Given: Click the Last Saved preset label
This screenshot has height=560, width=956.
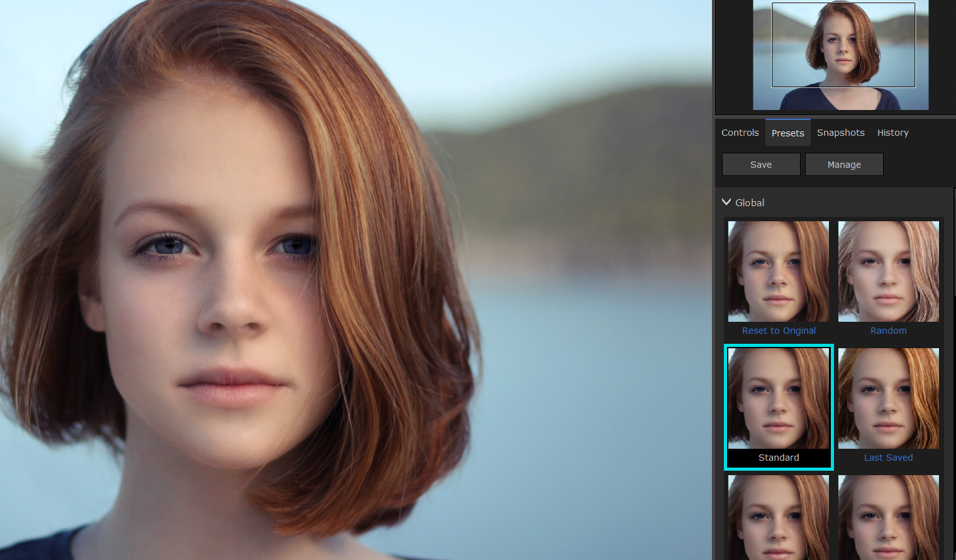Looking at the screenshot, I should coord(888,458).
